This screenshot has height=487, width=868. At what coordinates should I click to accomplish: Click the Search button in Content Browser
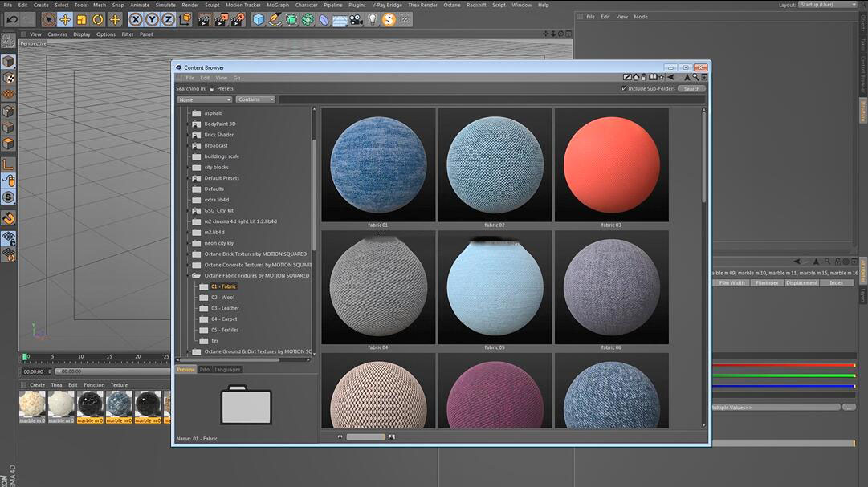[691, 88]
